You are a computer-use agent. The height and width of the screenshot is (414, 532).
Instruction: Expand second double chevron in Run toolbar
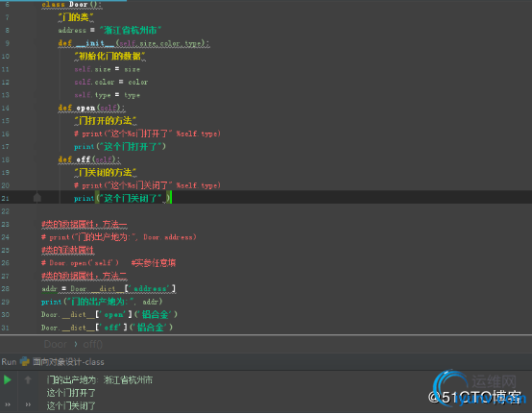28,404
